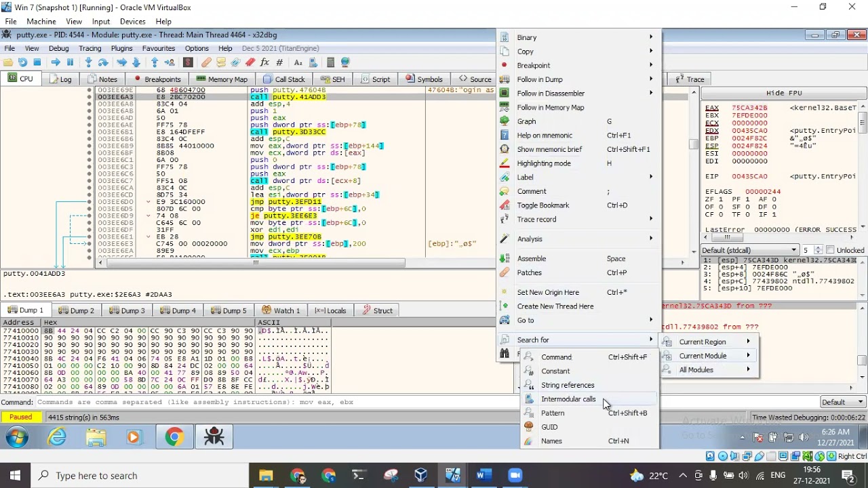Select Set New Origin Here

pyautogui.click(x=579, y=292)
